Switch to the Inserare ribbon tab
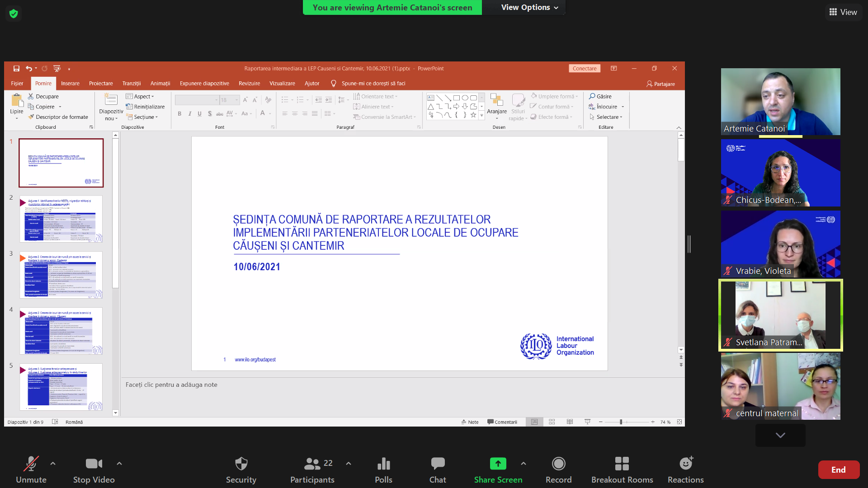The width and height of the screenshot is (868, 488). pos(70,84)
